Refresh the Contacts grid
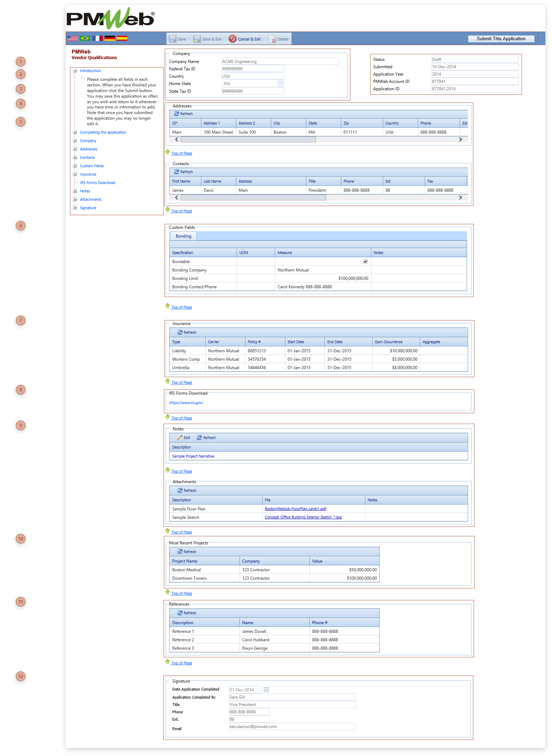Screen dimensions: 552x756 (x=183, y=172)
